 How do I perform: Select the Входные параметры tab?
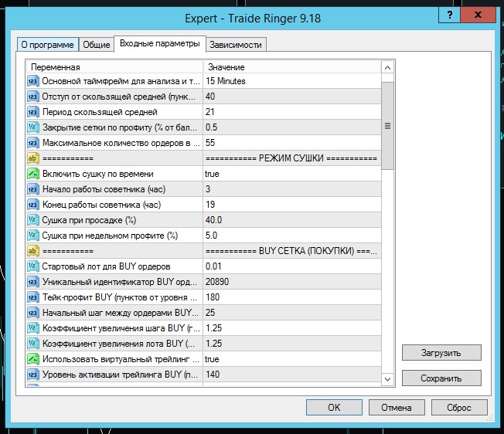(x=160, y=43)
